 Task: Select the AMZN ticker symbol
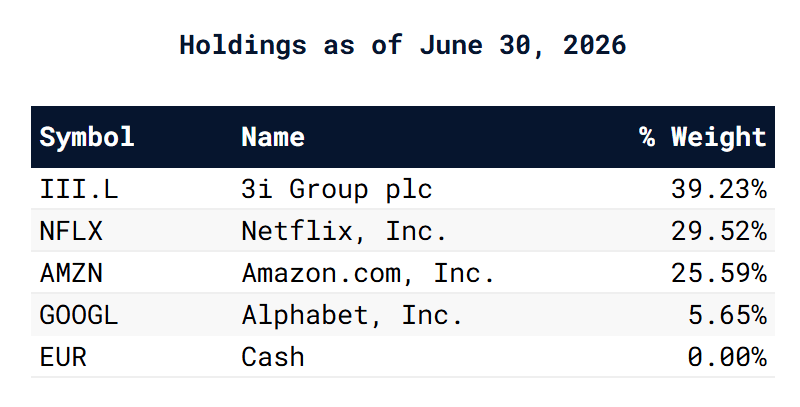pos(71,273)
